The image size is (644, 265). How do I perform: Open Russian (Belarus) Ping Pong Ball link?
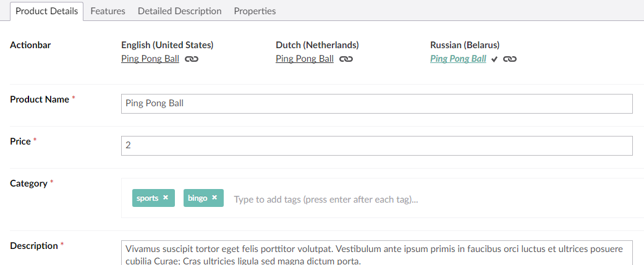pos(458,59)
